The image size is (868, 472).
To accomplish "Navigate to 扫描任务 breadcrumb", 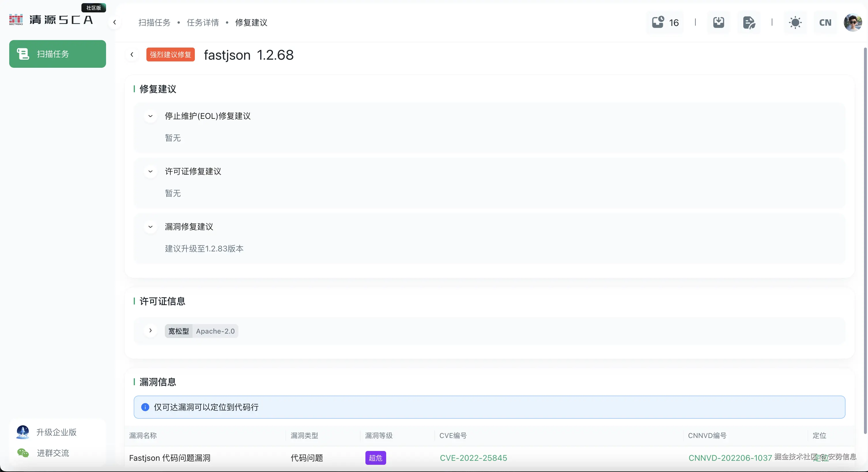I will pos(154,22).
